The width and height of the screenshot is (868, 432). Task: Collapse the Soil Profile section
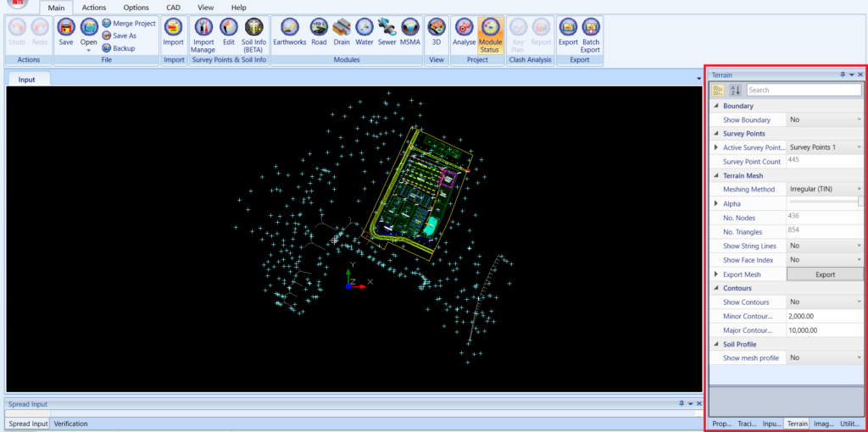tap(716, 344)
